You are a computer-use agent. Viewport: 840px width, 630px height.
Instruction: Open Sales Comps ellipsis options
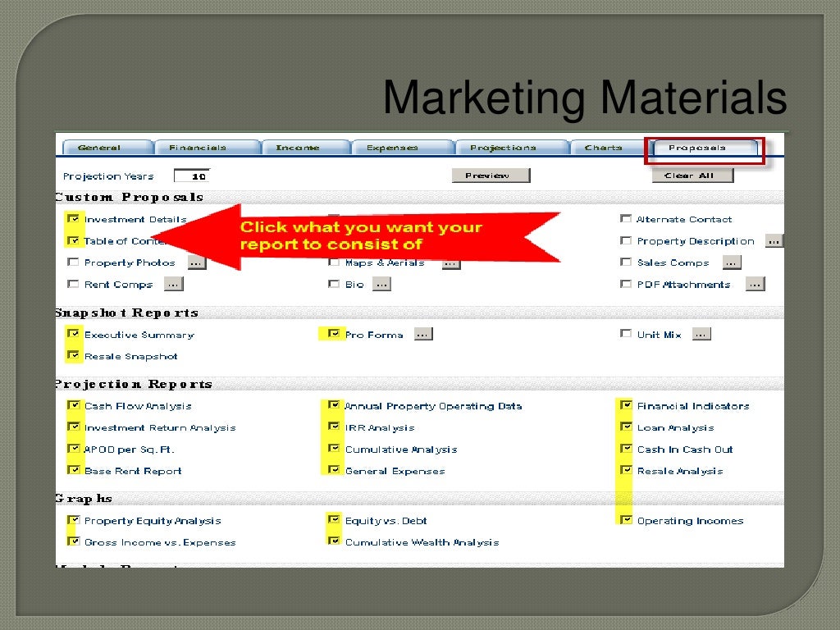(x=732, y=262)
